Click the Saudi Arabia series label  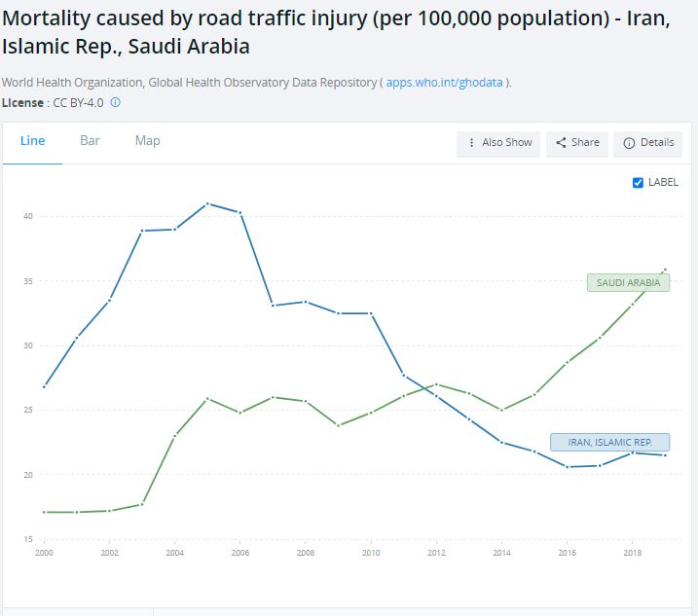click(628, 283)
